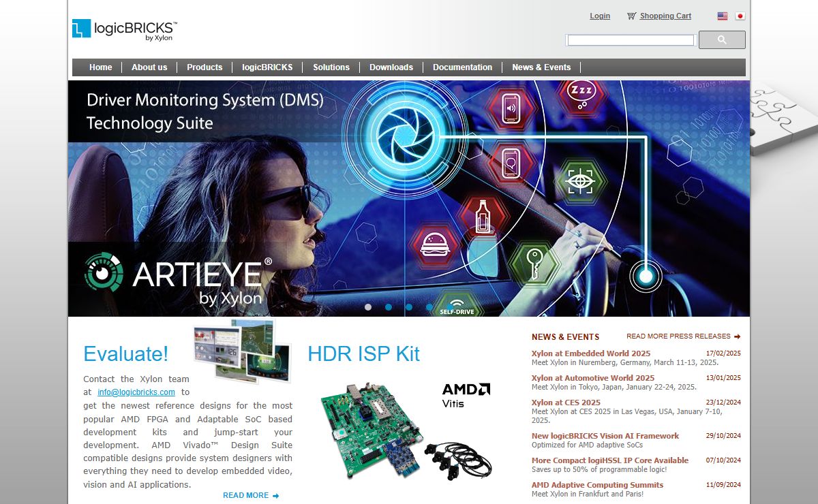Click the date 29/10/2024

723,436
